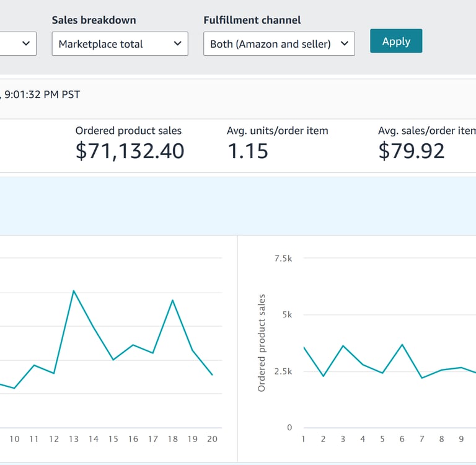Screen dimensions: 476x465
Task: Click the right chart peak at day 6
Action: [402, 345]
